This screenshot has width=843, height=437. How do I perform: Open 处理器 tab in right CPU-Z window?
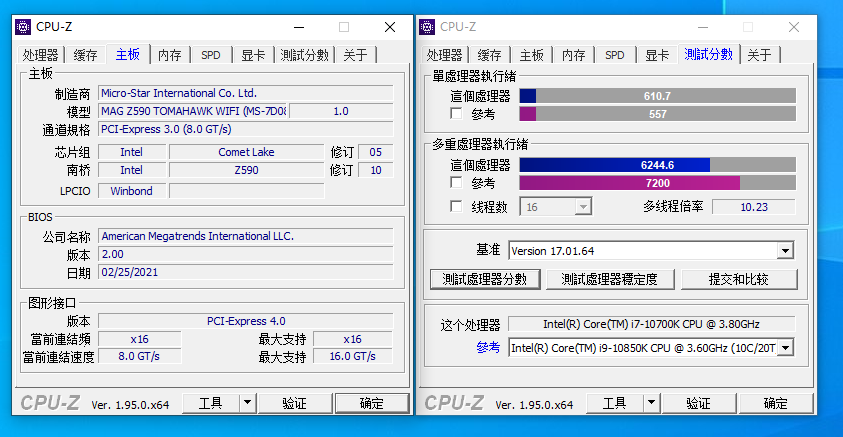[445, 55]
